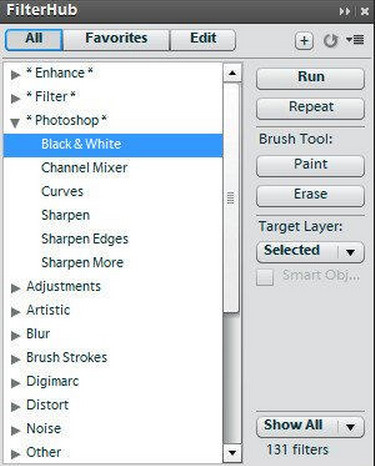
Task: Switch to the Favorites tab
Action: (116, 39)
